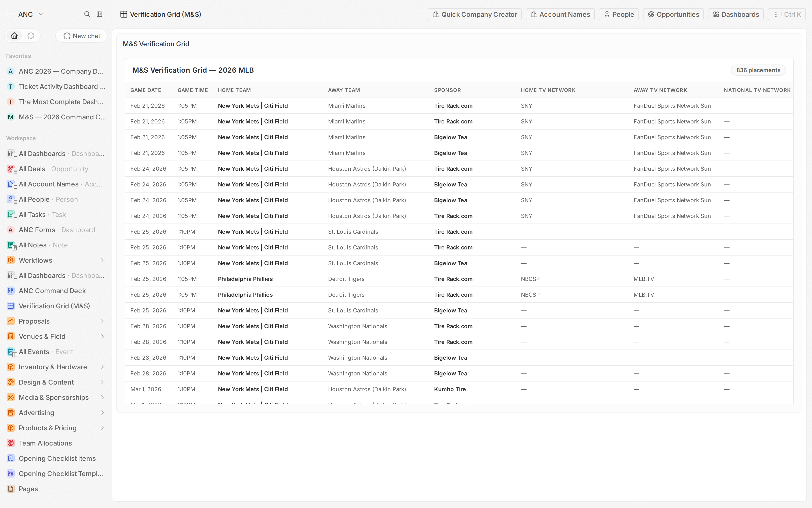This screenshot has width=812, height=508.
Task: Click the Venues & Field icon
Action: click(11, 337)
